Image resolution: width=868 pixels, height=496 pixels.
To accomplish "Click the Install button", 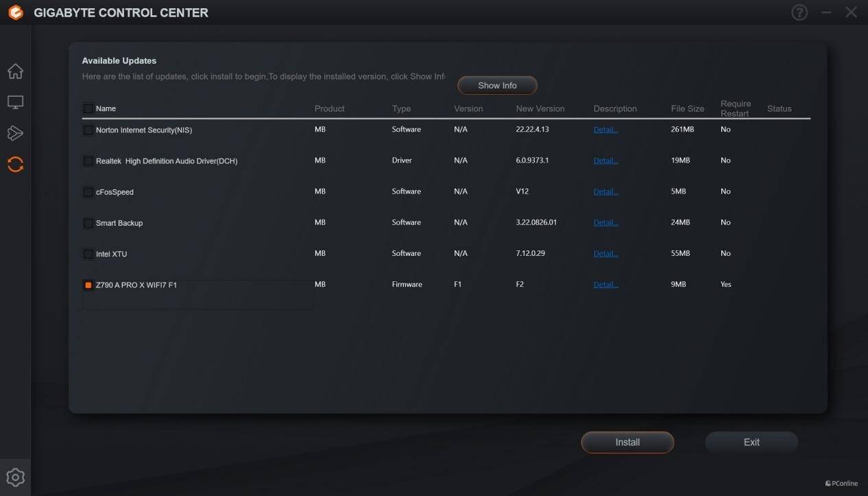I will (627, 442).
